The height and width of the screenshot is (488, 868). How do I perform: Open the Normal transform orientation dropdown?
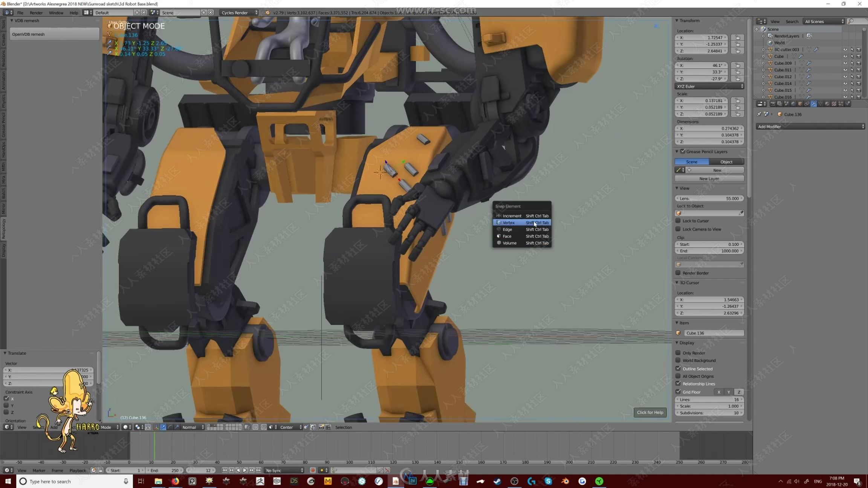pyautogui.click(x=193, y=427)
